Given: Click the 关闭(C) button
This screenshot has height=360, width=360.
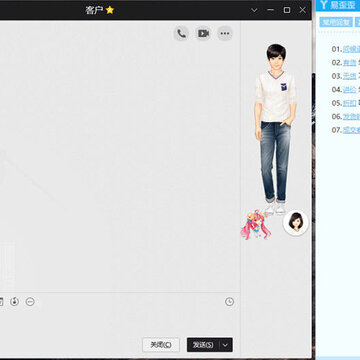Looking at the screenshot, I should coord(161,345).
